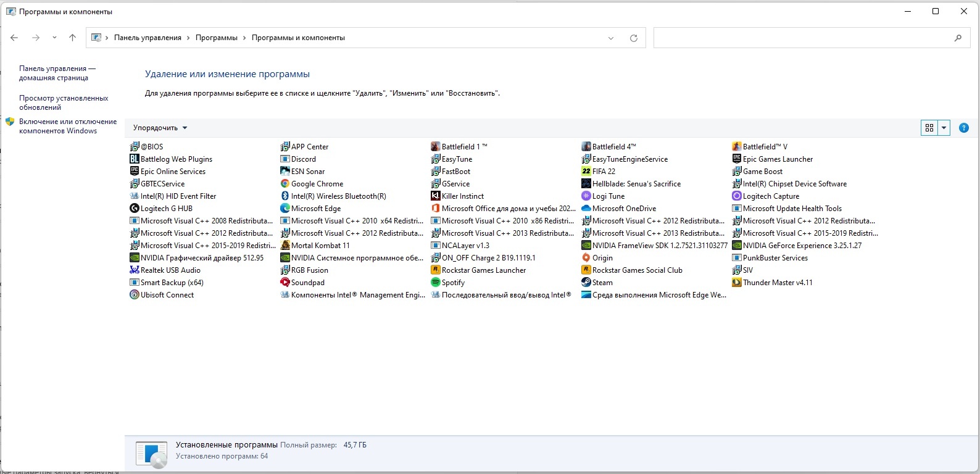This screenshot has height=474, width=980.
Task: Open Панель управления домашняя страница link
Action: 57,73
